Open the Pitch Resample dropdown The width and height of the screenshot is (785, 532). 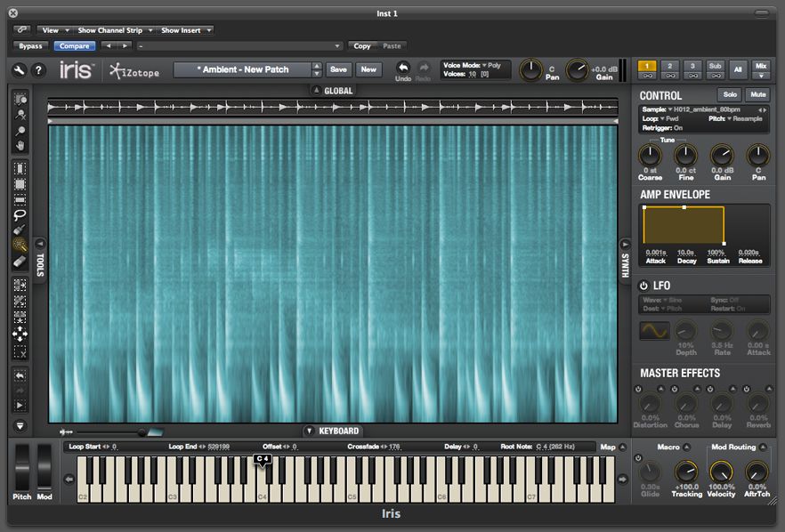click(x=745, y=119)
